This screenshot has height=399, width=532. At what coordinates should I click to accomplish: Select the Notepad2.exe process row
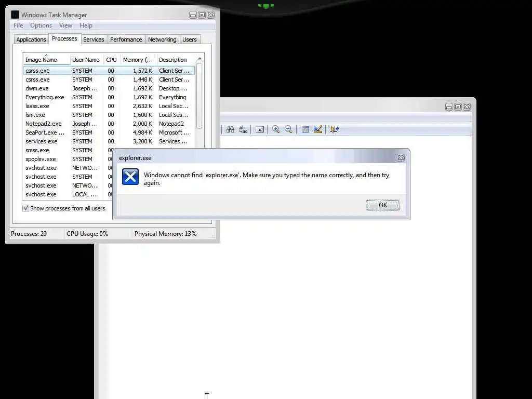109,124
